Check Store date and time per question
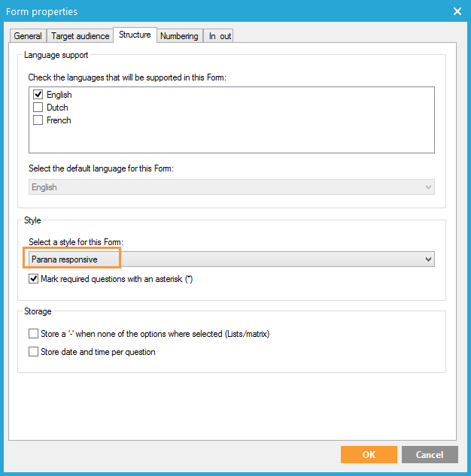471x476 pixels. click(x=34, y=352)
